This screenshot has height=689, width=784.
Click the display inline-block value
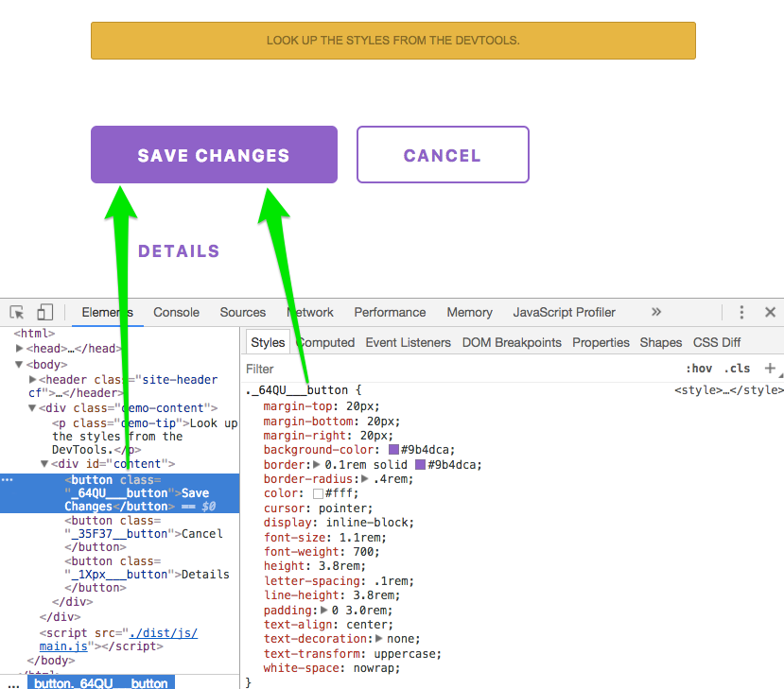[370, 523]
